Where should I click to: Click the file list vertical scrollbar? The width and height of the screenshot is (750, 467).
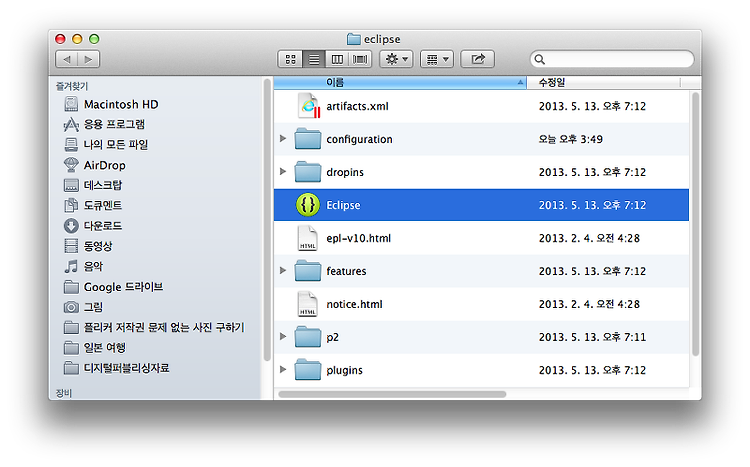(x=695, y=224)
